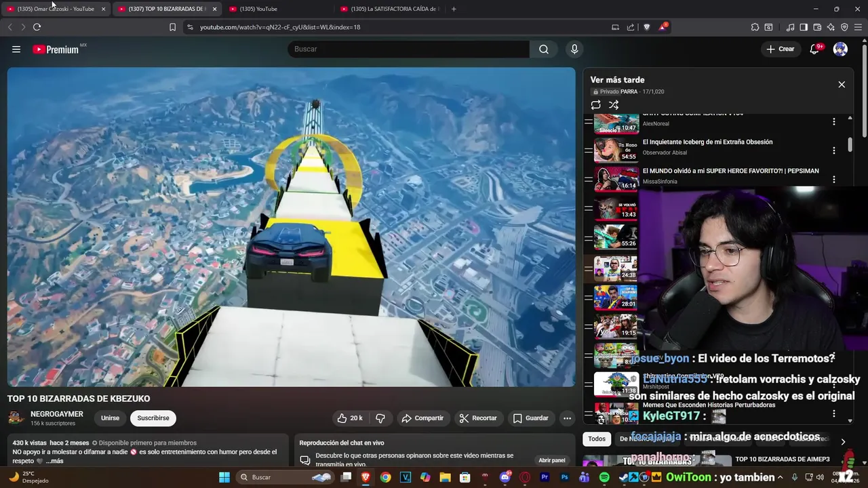Image resolution: width=868 pixels, height=488 pixels.
Task: Click the Suscribirse button
Action: (x=153, y=418)
